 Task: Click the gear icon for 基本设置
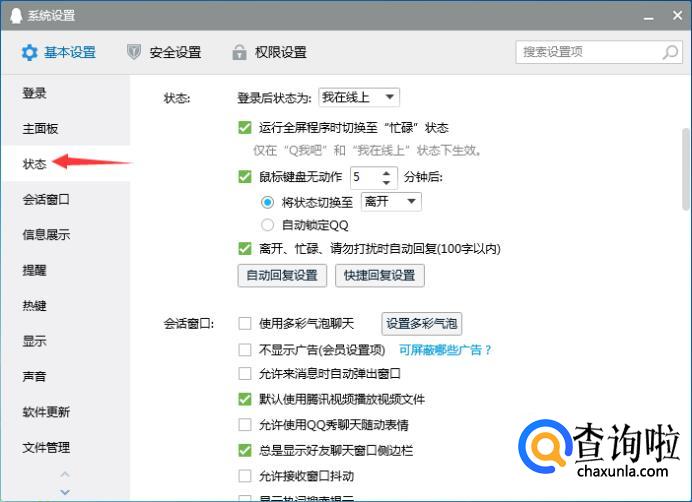(29, 53)
